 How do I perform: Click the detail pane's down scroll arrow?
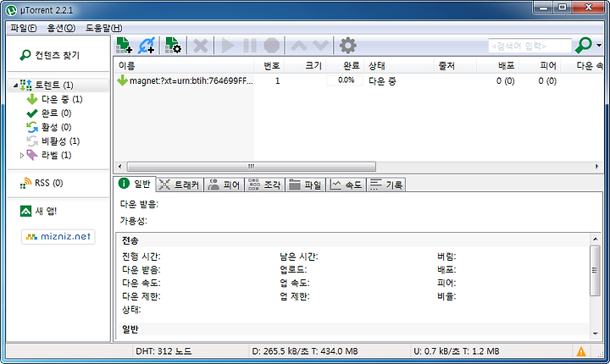point(596,334)
